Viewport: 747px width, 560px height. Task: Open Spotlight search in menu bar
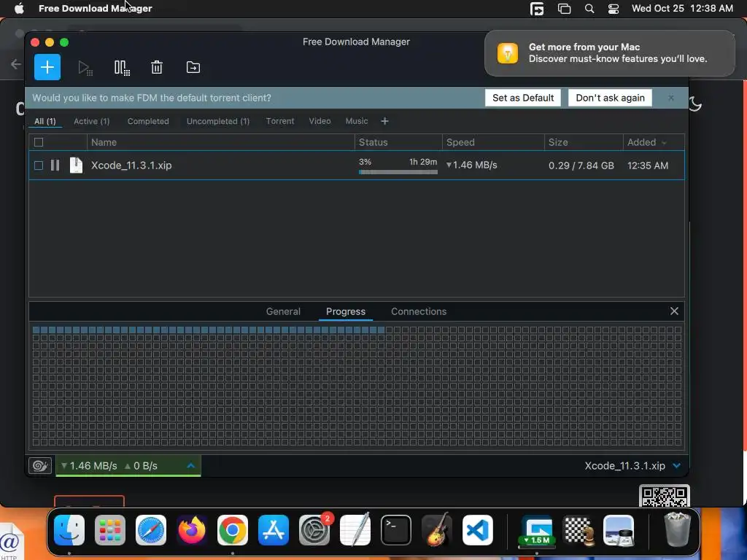589,9
